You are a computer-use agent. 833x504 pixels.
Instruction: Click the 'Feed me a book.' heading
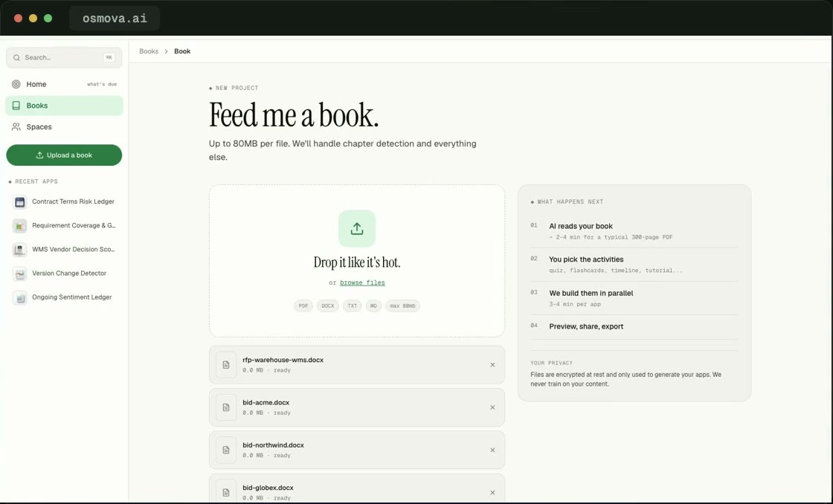294,114
